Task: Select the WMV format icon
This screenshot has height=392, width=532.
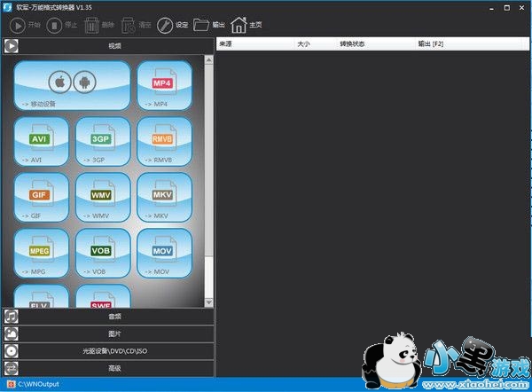Action: 103,198
